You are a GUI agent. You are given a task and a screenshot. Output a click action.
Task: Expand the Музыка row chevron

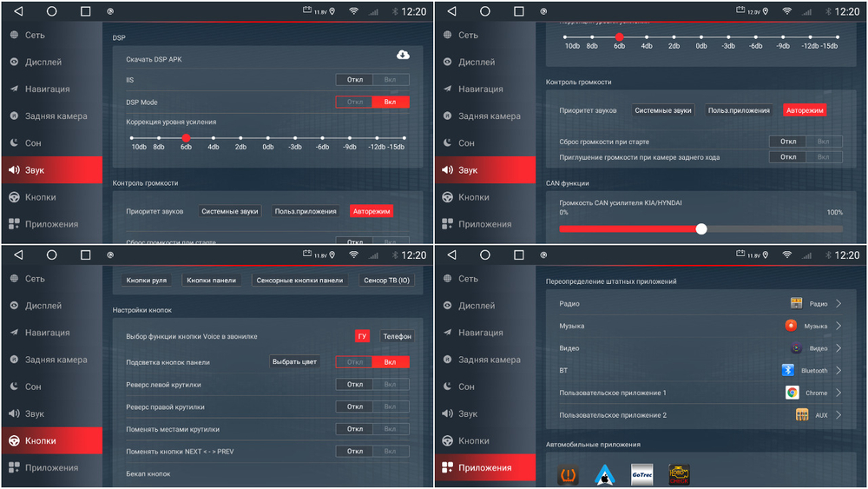(838, 326)
